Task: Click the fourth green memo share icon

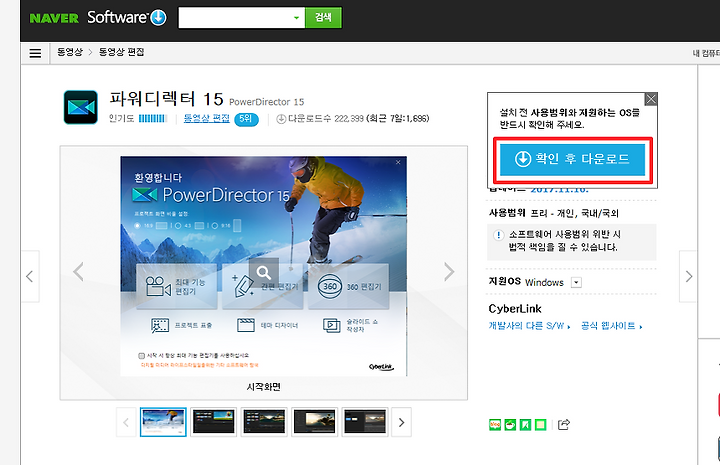Action: 540,425
